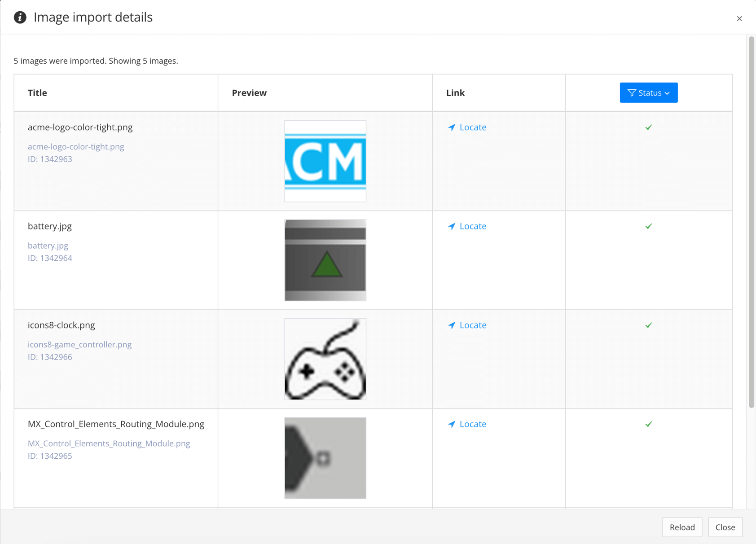Click the info icon in the dialog header
Screen dimensions: 756x544
click(20, 17)
